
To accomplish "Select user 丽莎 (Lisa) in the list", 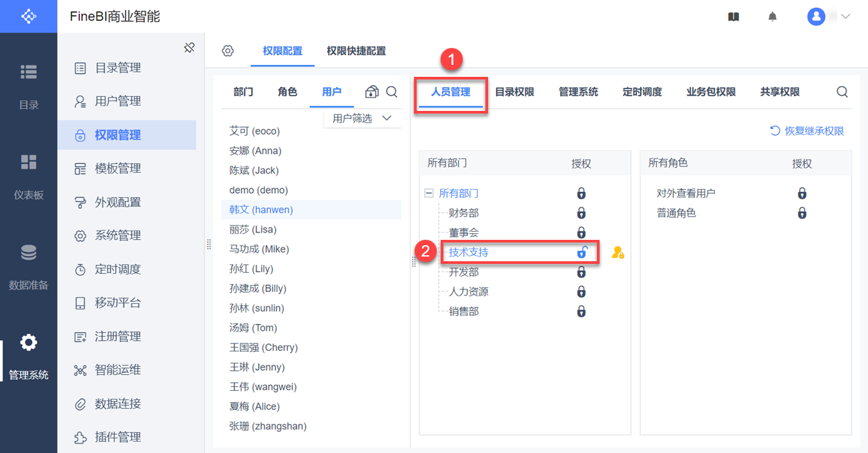I will pos(252,229).
